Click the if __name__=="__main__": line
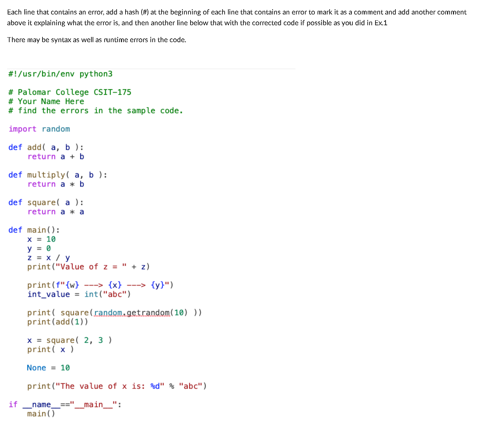477x448 pixels. click(x=65, y=404)
